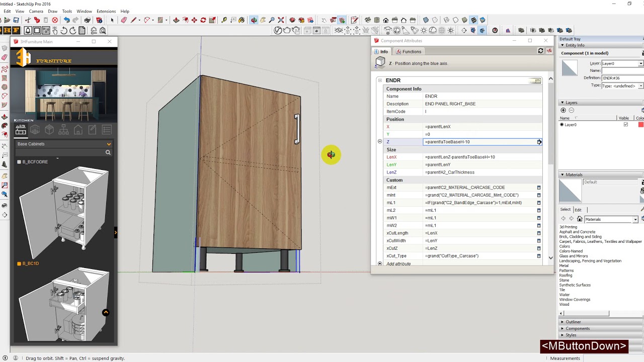The image size is (644, 362).
Task: Open the Tile materials category
Action: pyautogui.click(x=562, y=290)
